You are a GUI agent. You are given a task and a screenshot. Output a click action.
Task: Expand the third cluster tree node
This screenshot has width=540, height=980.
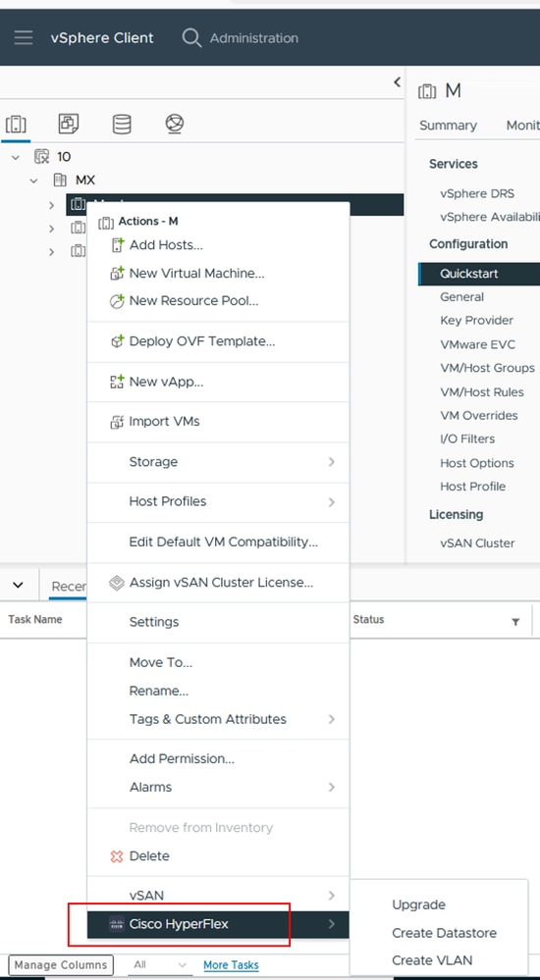pos(51,252)
